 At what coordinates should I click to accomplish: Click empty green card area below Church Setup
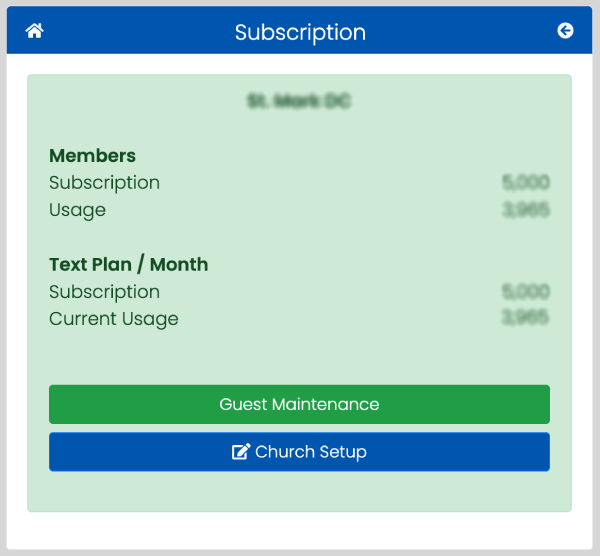tap(299, 492)
